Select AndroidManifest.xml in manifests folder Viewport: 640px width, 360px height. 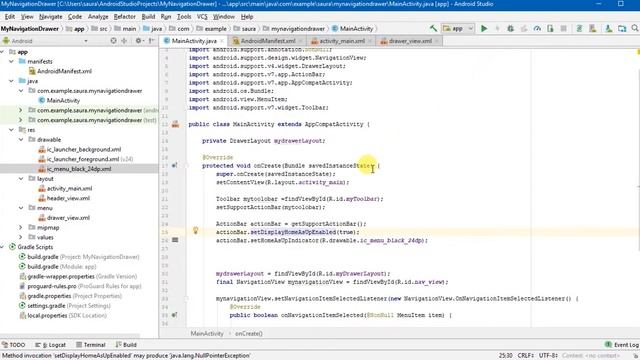click(60, 71)
